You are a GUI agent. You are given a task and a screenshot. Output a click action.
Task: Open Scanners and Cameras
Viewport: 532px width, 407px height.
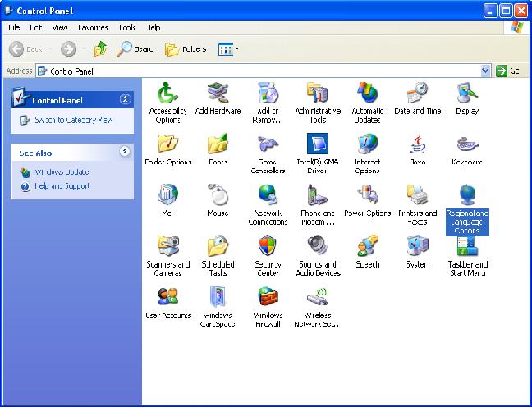[x=167, y=256]
